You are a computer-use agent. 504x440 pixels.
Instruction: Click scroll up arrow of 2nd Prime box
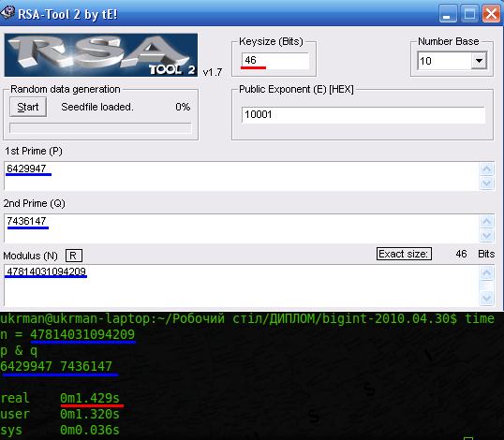(486, 221)
